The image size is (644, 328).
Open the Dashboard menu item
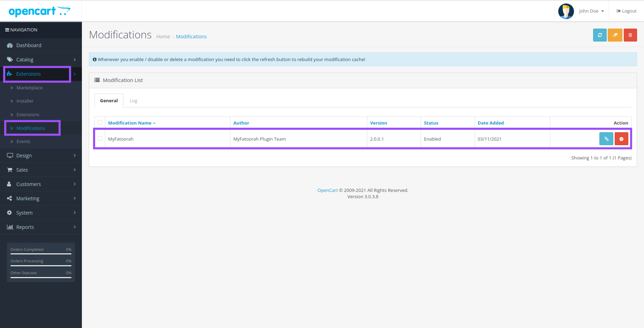(29, 45)
